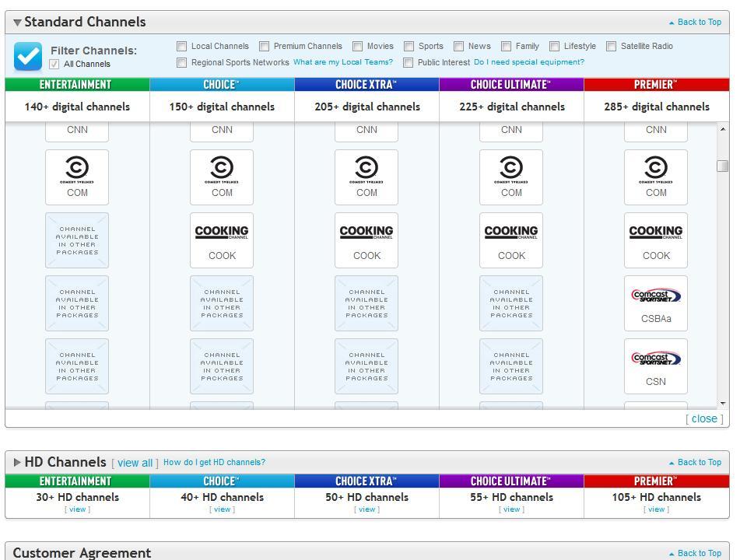Enable the Lifestyle filter checkbox
Image resolution: width=747 pixels, height=560 pixels.
click(x=554, y=46)
